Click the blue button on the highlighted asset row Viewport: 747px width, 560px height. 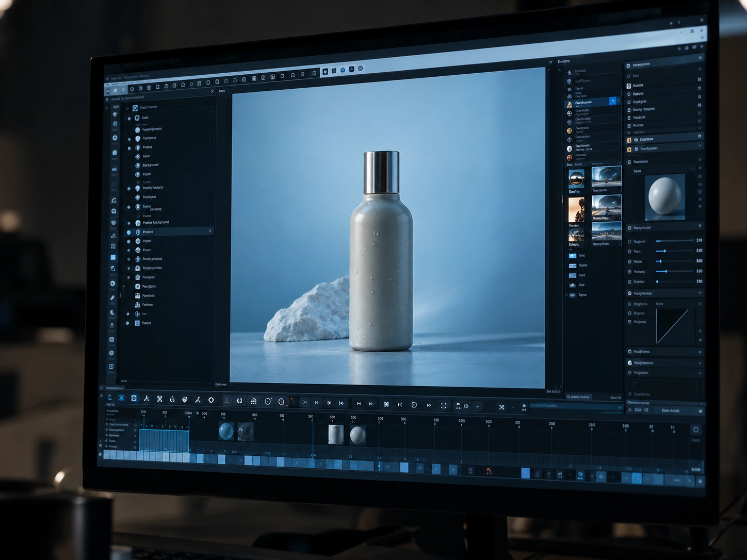point(612,101)
